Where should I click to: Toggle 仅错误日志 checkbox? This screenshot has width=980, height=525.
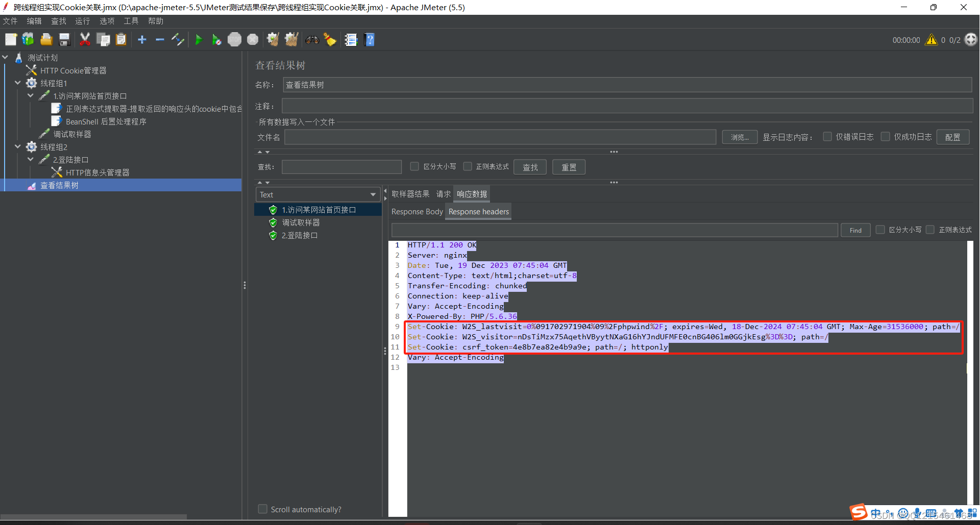point(827,137)
